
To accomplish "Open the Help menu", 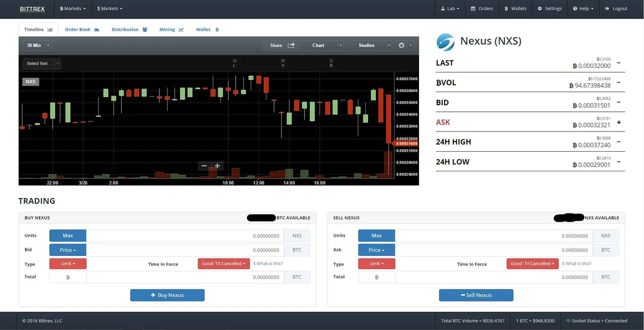I will click(x=583, y=9).
